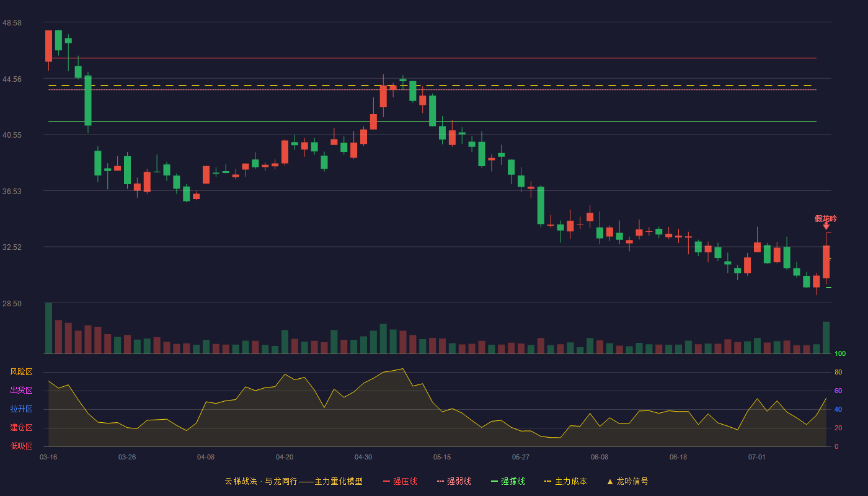Screen dimensions: 868x496
Task: Click the 44.56 price axis label
Action: (12, 79)
